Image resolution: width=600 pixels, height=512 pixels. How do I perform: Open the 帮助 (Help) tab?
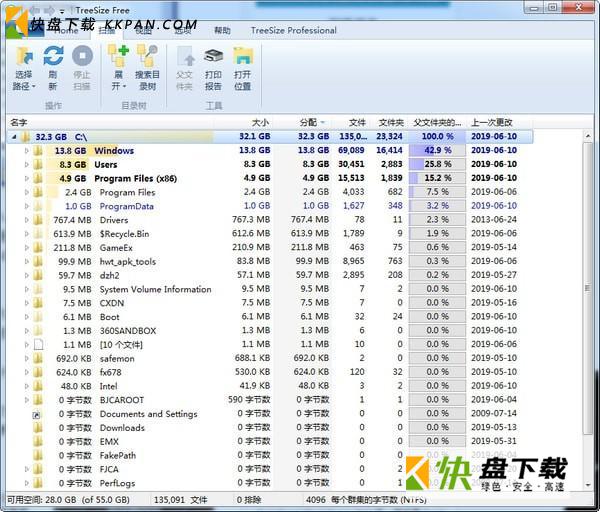222,30
